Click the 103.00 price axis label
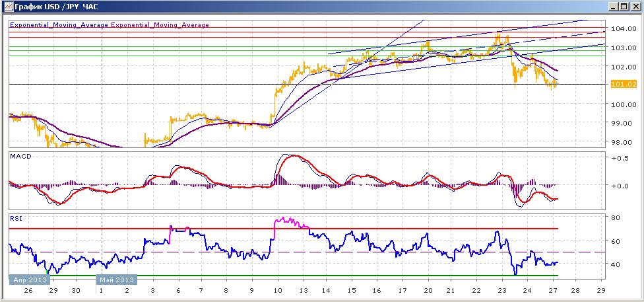The width and height of the screenshot is (644, 302). (x=623, y=48)
